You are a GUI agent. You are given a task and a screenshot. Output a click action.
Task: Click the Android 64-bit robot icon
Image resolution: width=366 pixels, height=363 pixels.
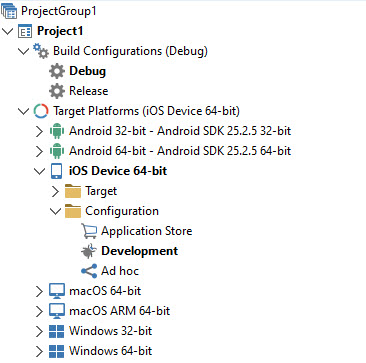tap(57, 151)
